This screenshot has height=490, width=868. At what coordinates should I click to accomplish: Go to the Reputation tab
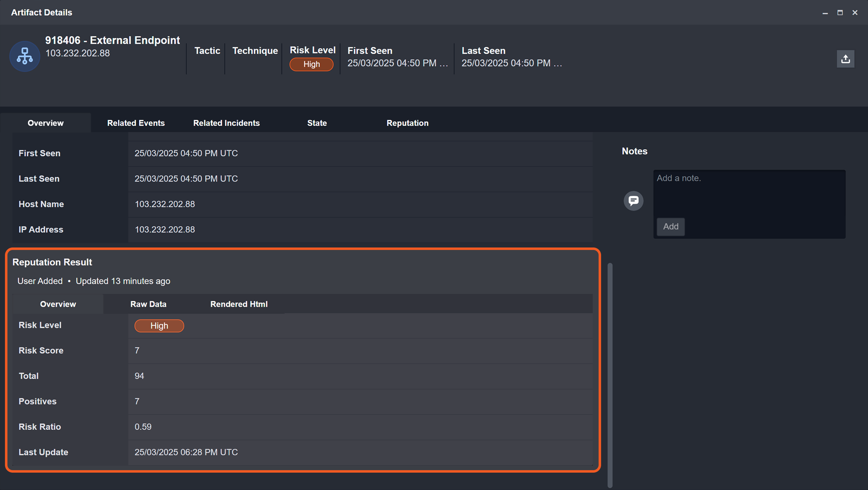click(407, 123)
